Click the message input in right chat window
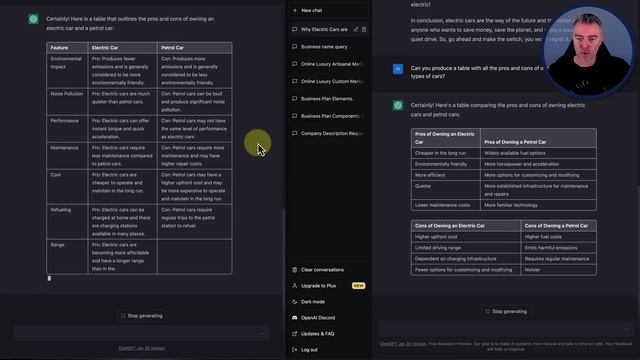640x360 pixels. coord(506,329)
